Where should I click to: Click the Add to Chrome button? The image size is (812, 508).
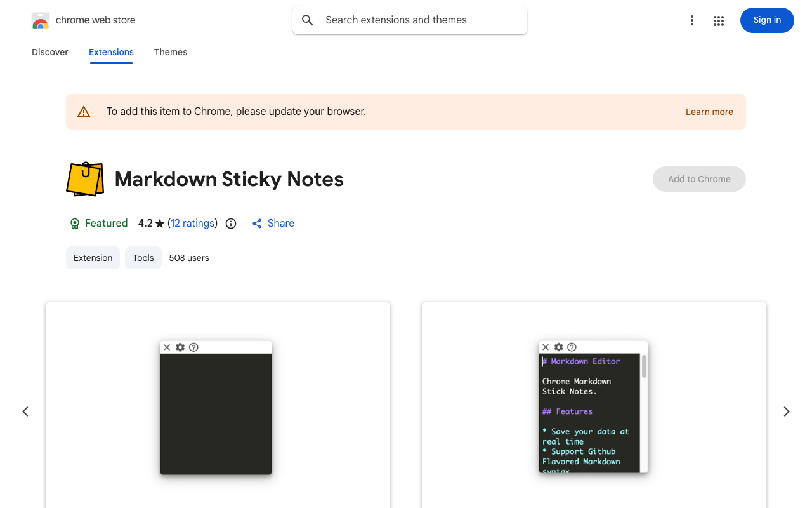[699, 179]
